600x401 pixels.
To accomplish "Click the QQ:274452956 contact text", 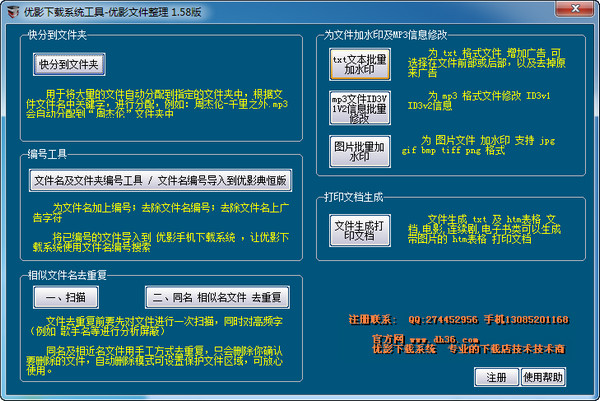I will click(443, 319).
